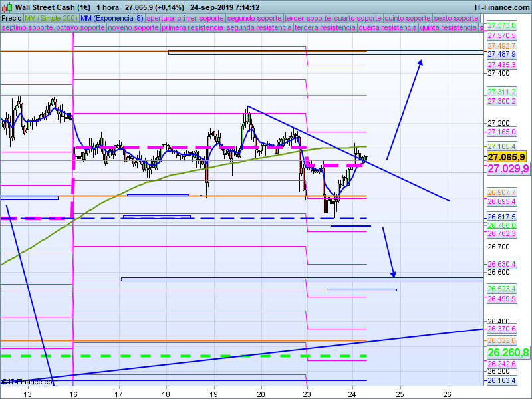The image size is (532, 399).
Task: Click the quinta resistencia legend label
Action: [448, 28]
